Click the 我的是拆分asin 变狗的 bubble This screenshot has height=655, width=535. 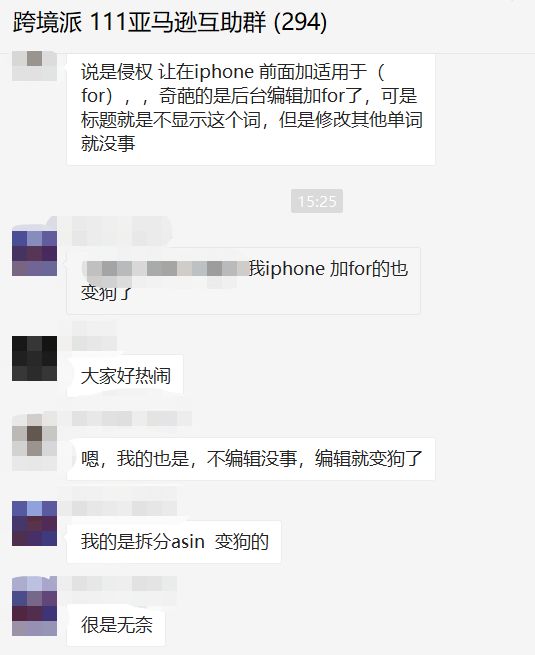pos(174,542)
